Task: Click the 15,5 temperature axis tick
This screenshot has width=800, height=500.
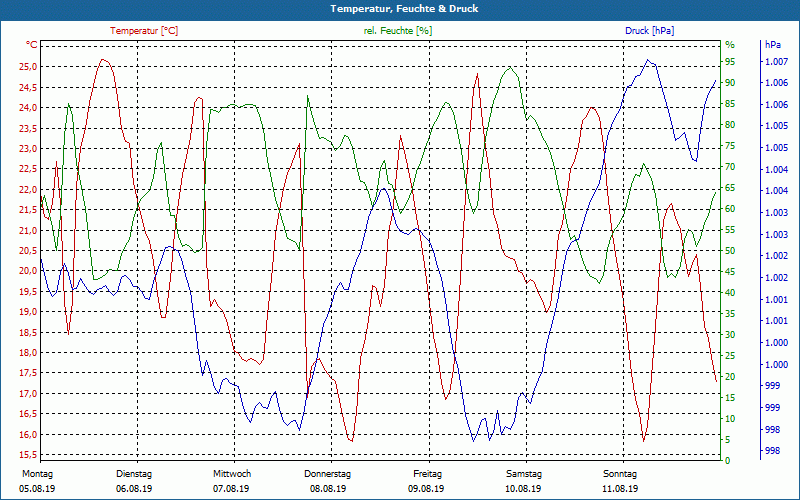Action: [x=28, y=455]
